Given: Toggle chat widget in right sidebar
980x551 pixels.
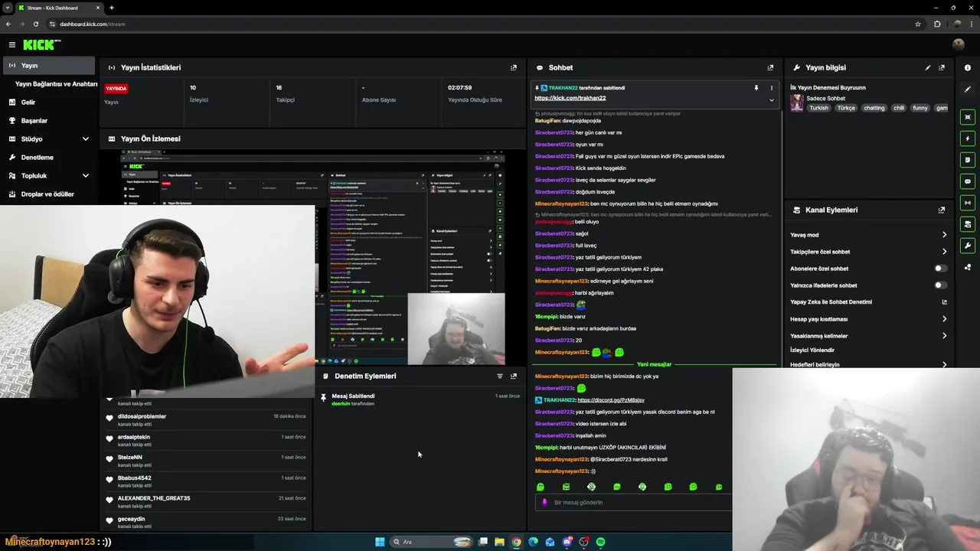Looking at the screenshot, I should 968,181.
